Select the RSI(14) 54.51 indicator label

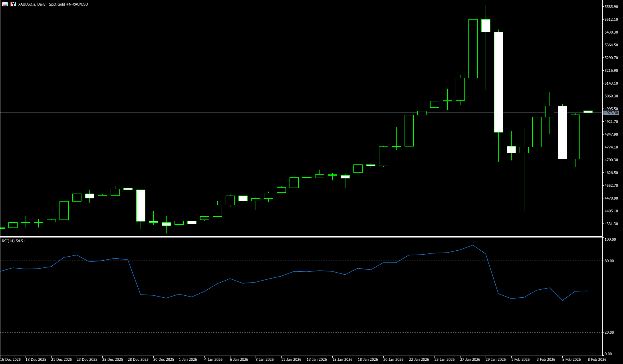click(14, 241)
